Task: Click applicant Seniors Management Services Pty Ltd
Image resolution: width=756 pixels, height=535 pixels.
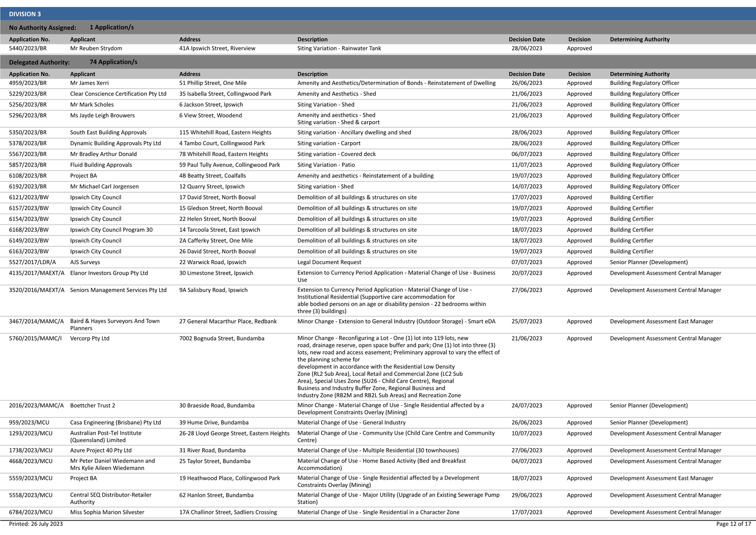Action: click(x=118, y=290)
